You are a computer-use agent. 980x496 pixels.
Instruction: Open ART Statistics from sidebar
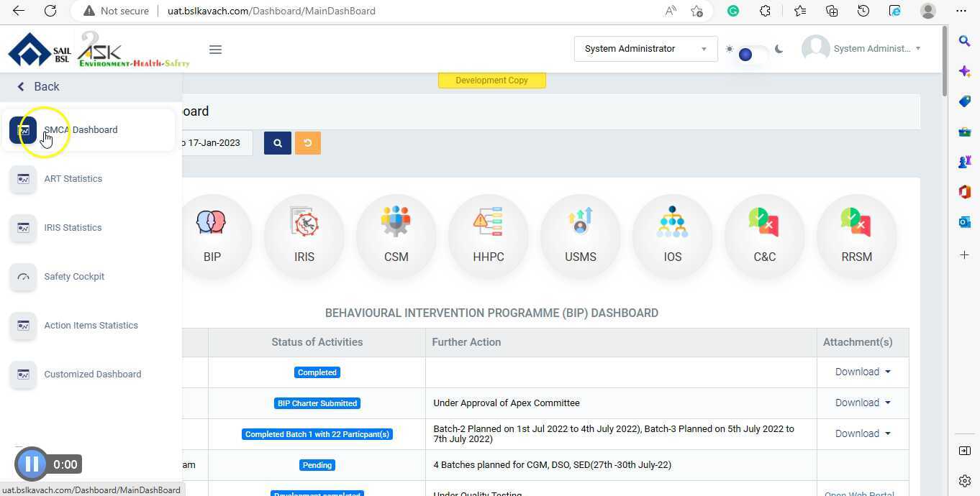(x=73, y=179)
